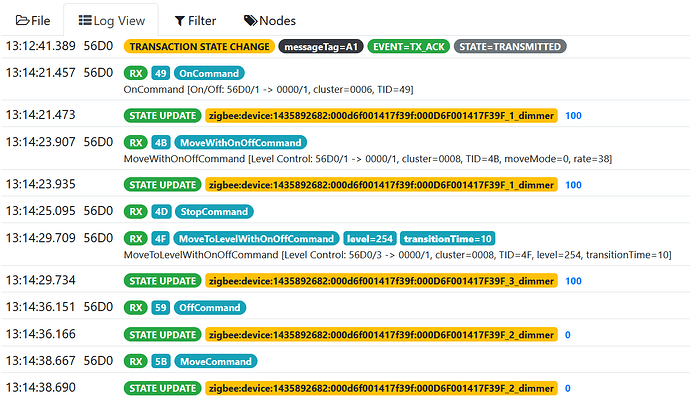690x412 pixels.
Task: Click the timestamp 13:12:41.389
Action: coord(40,46)
